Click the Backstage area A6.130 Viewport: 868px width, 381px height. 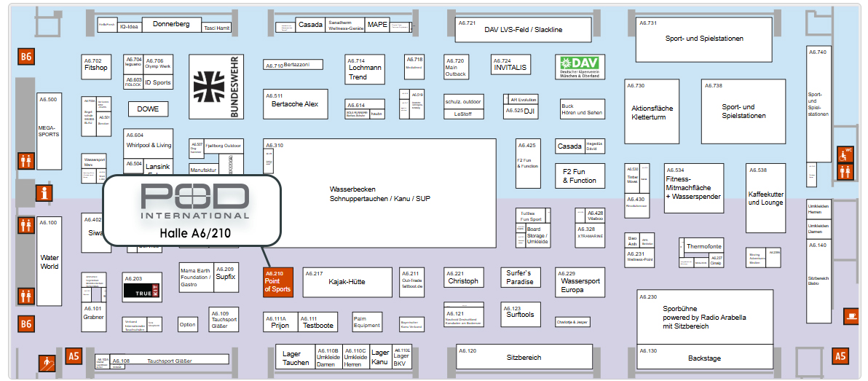704,357
